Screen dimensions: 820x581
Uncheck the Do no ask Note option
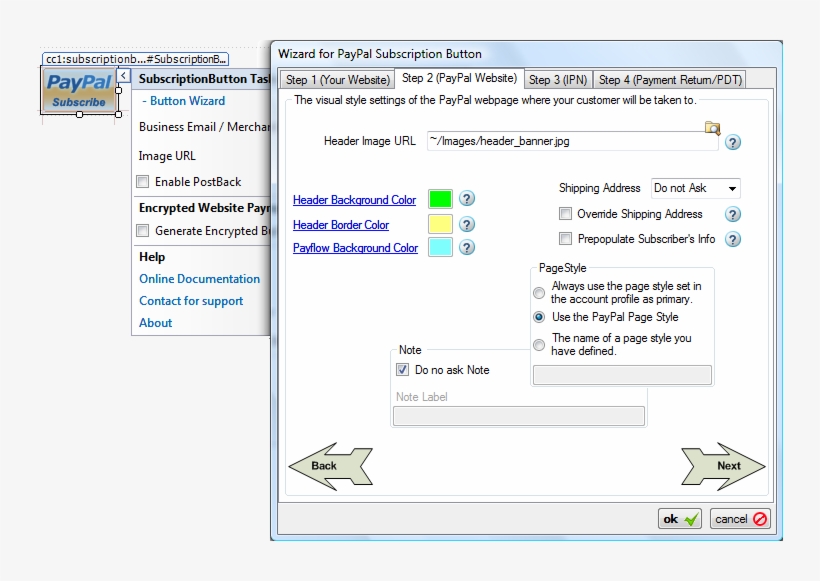pos(403,369)
